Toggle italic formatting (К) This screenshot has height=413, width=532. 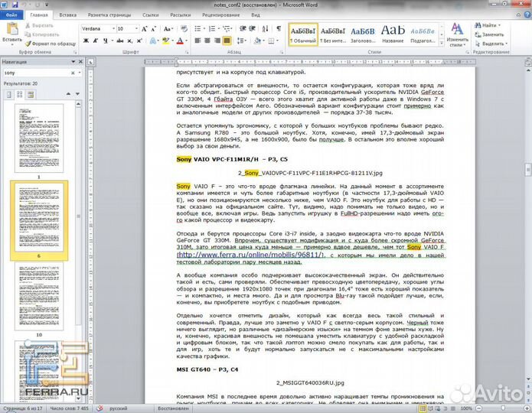pyautogui.click(x=96, y=41)
